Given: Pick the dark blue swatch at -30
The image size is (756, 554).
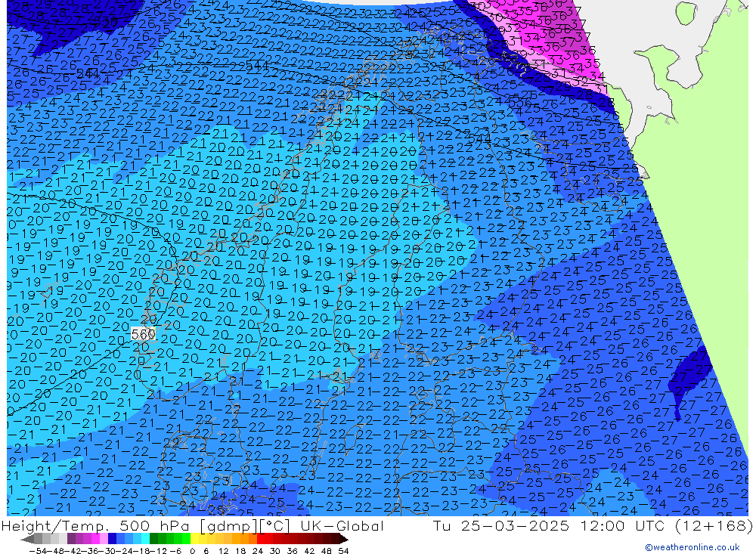Looking at the screenshot, I should point(112,539).
